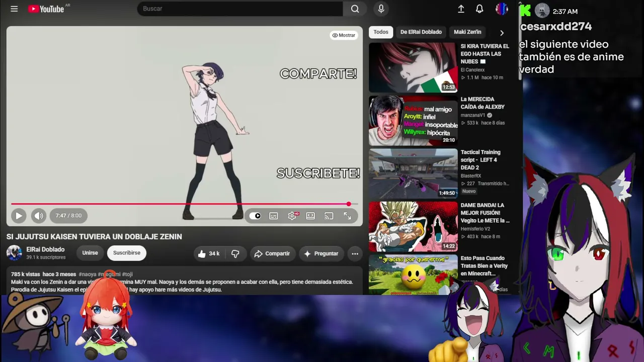Image resolution: width=644 pixels, height=362 pixels.
Task: Go to the YouTube home logo
Action: [46, 9]
